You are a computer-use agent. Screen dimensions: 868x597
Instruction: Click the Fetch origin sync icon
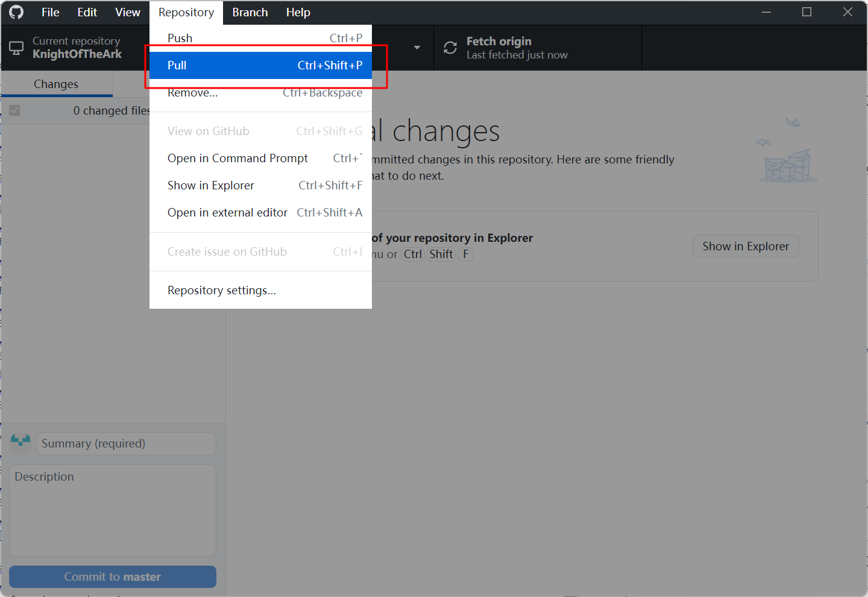pos(450,48)
